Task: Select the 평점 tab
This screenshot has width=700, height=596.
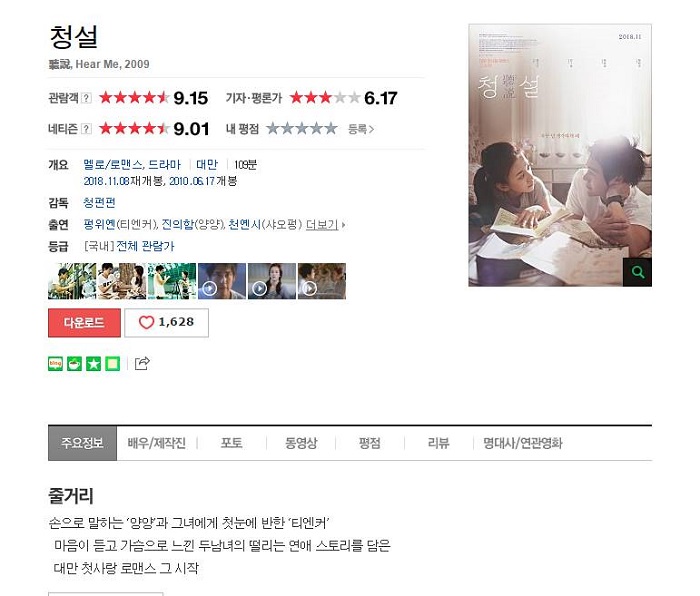Action: 370,443
